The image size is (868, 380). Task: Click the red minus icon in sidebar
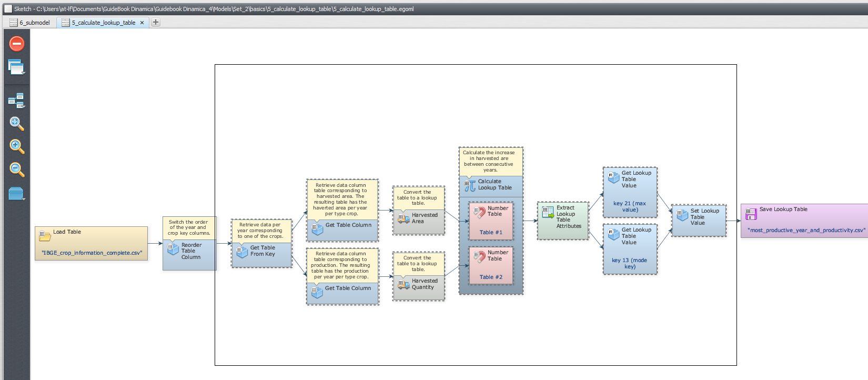coord(17,44)
